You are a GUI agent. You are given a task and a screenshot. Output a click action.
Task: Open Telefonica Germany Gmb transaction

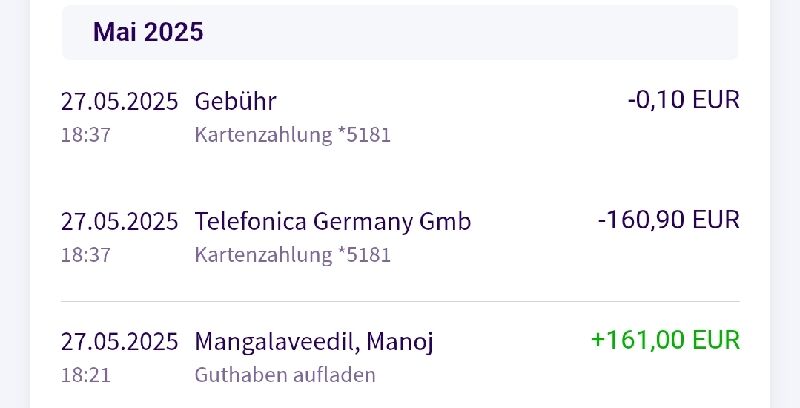[400, 237]
